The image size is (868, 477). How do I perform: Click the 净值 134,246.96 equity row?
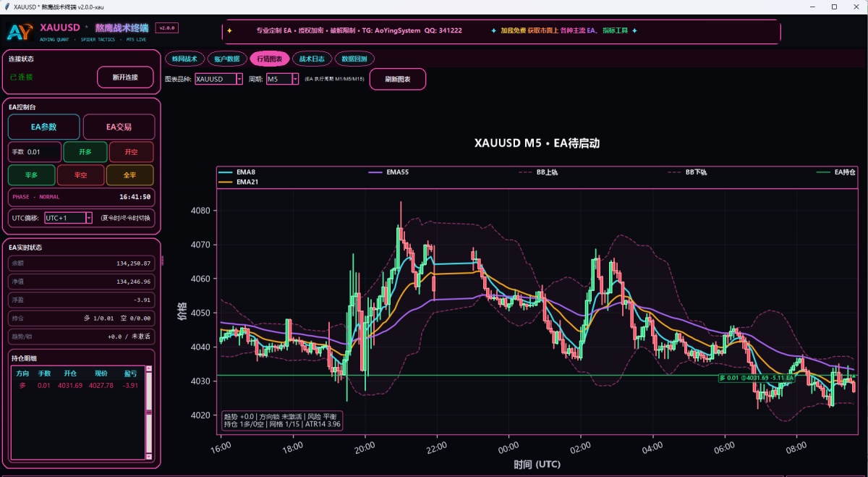click(81, 282)
